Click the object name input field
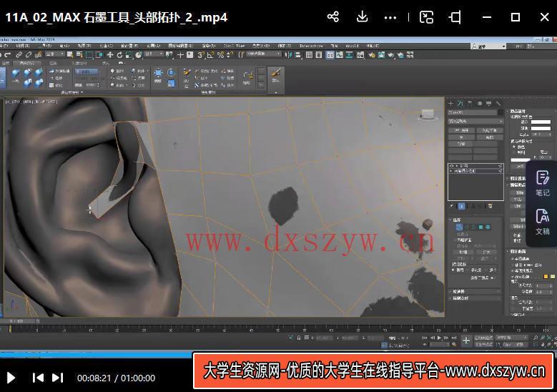 coord(473,112)
